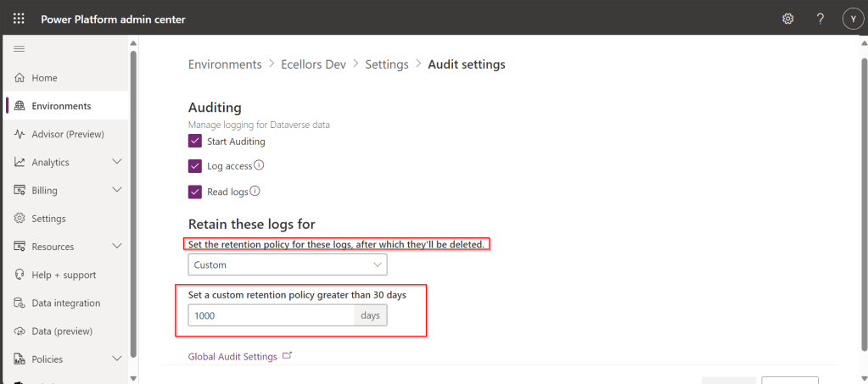Expand the Billing section chevron
Viewport: 868px width, 384px height.
pos(117,191)
